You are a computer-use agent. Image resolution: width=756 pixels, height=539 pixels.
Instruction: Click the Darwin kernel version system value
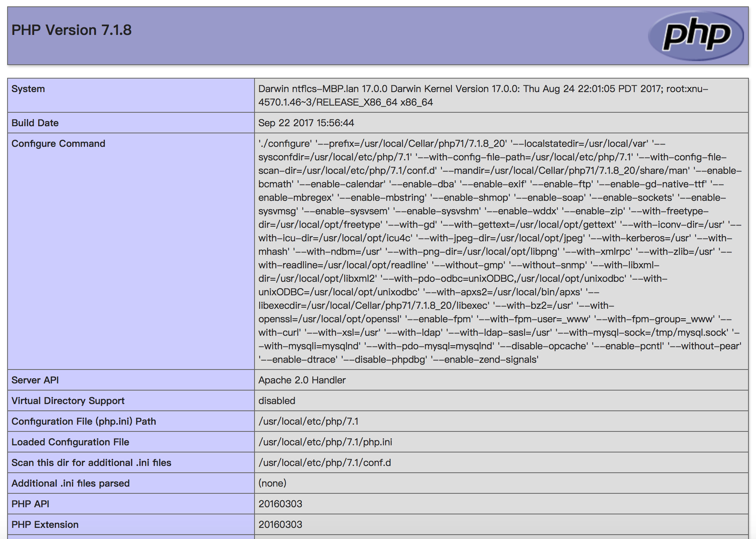pos(483,95)
